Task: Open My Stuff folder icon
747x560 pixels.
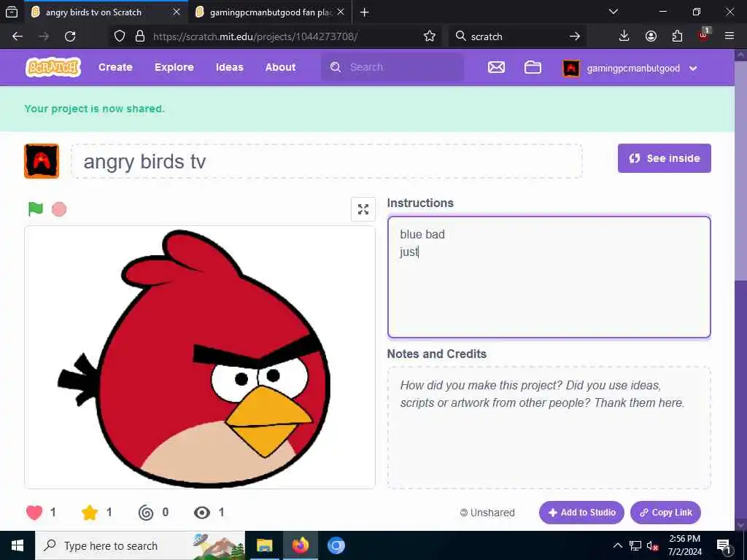Action: 532,68
